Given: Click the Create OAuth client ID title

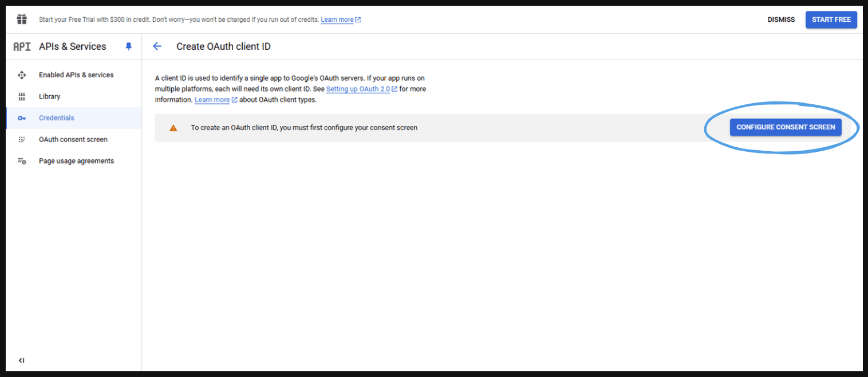Looking at the screenshot, I should tap(223, 46).
